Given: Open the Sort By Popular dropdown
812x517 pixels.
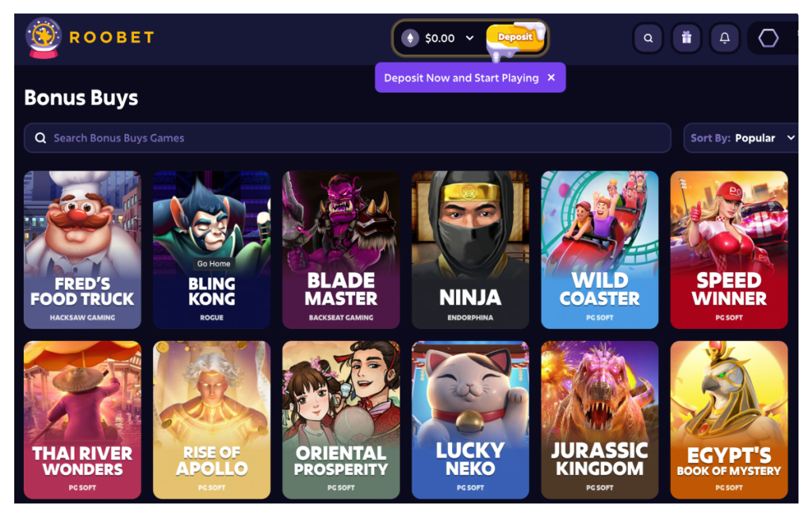Looking at the screenshot, I should [741, 138].
